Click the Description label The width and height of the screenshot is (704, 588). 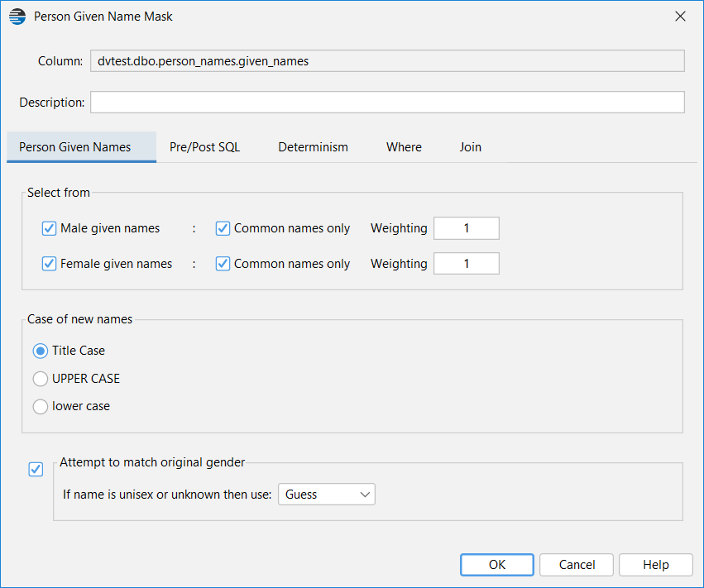coord(51,103)
